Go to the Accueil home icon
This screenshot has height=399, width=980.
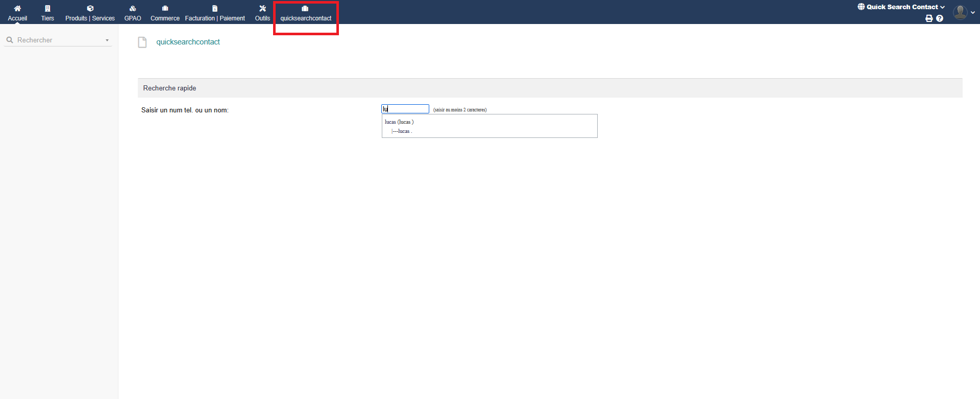point(17,9)
